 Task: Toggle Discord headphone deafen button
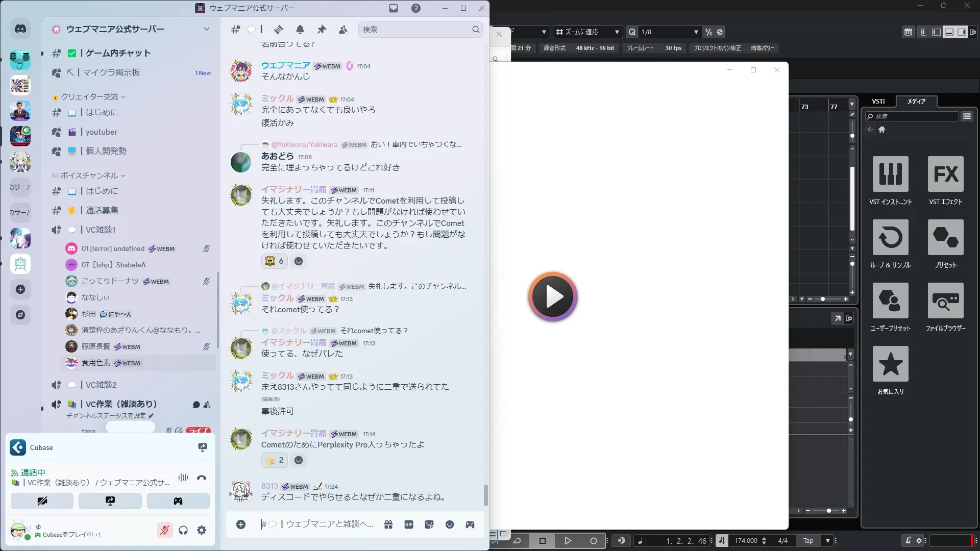click(x=183, y=530)
